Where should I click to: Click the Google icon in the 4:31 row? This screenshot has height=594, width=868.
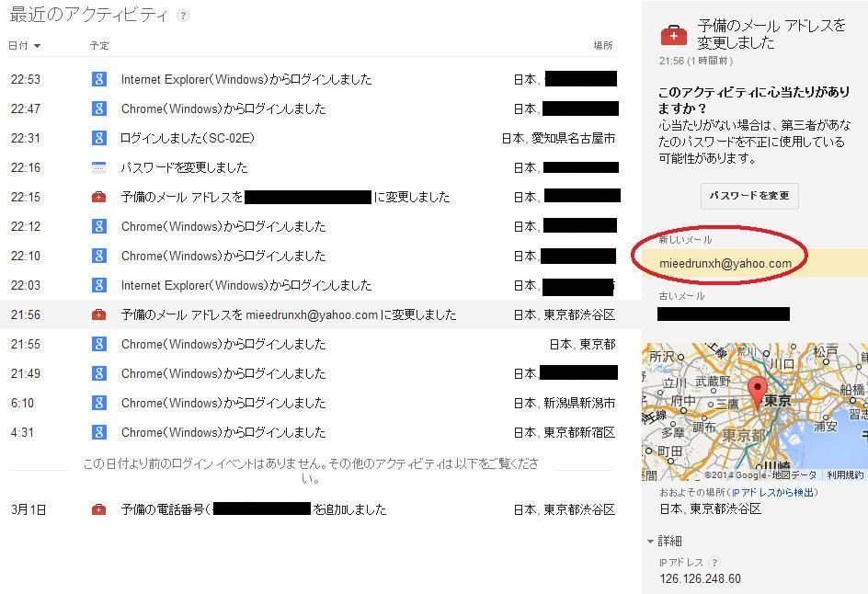coord(99,432)
